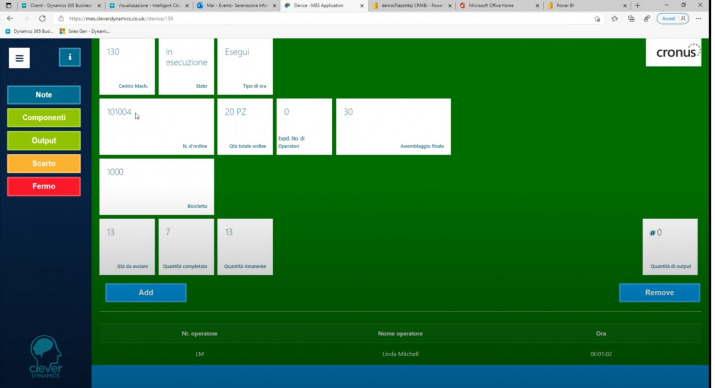
Task: Select the Linda Mitchell operator row
Action: click(x=400, y=354)
